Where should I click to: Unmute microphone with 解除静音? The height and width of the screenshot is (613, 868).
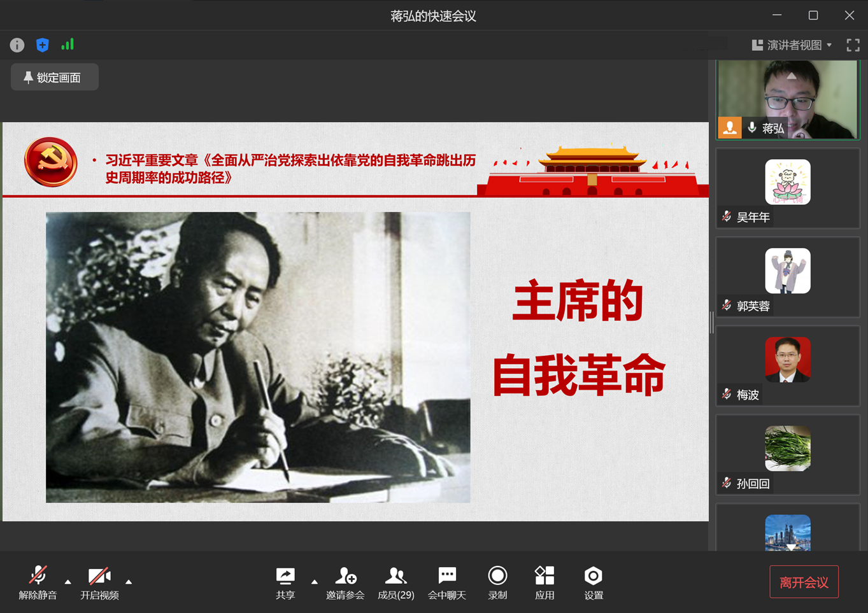pos(38,583)
